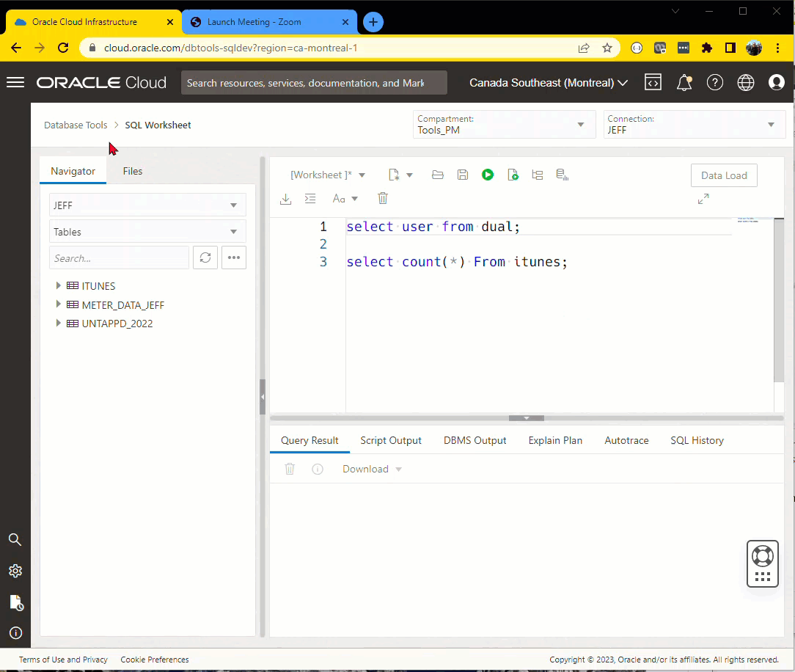Open Cloud Shell developer tools icon

pyautogui.click(x=653, y=82)
